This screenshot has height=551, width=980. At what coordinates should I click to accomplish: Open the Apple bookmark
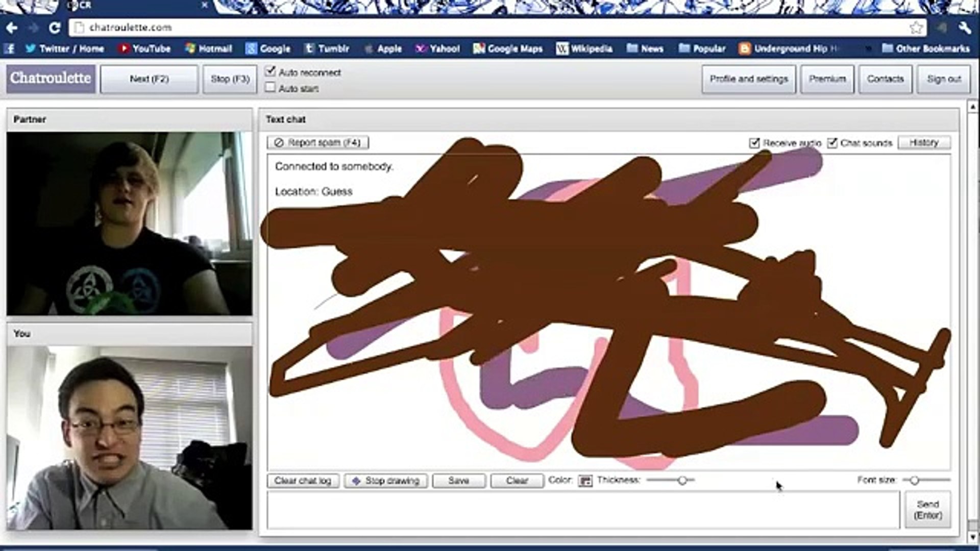pos(383,48)
